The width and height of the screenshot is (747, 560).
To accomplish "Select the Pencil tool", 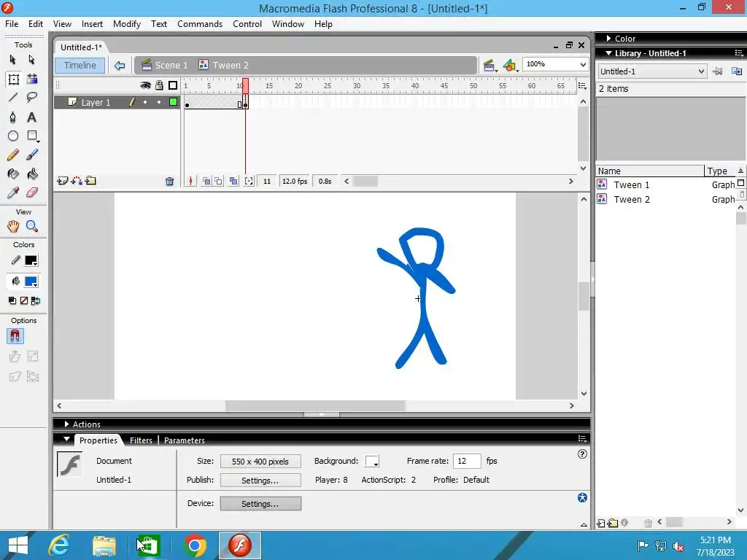I will pyautogui.click(x=13, y=155).
